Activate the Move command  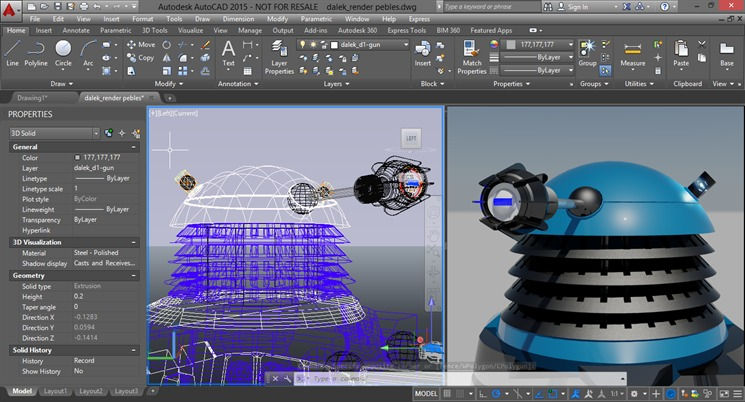141,45
